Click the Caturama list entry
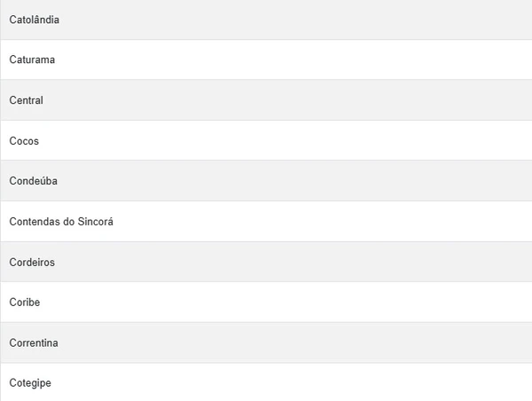Screen dimensions: 532x401 point(266,59)
